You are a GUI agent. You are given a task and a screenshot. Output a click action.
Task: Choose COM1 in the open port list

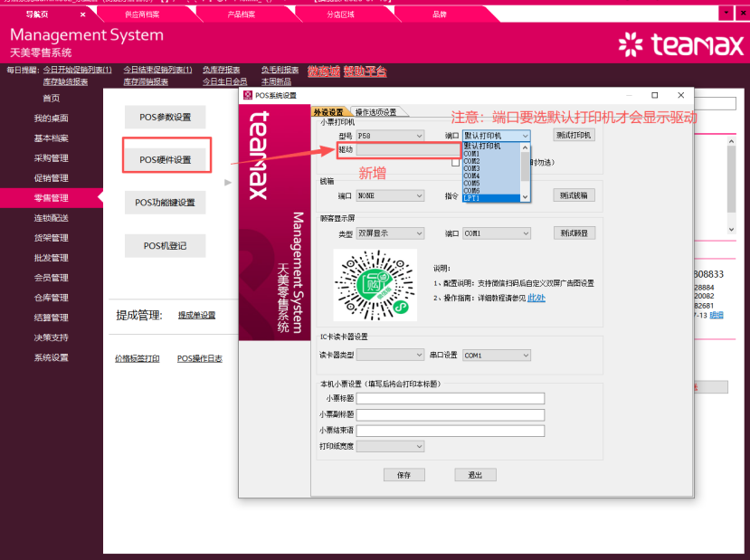click(491, 154)
